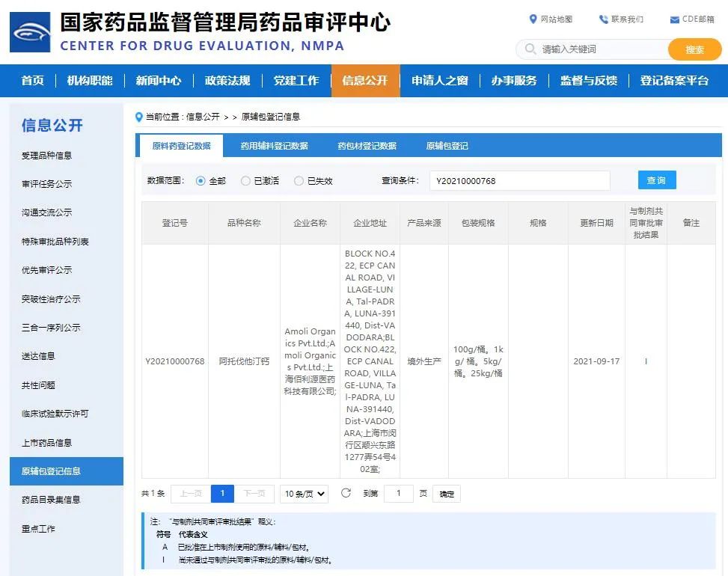Screen dimensions: 728x576
Task: Open 受理品种信息 in the sidebar
Action: coord(46,156)
